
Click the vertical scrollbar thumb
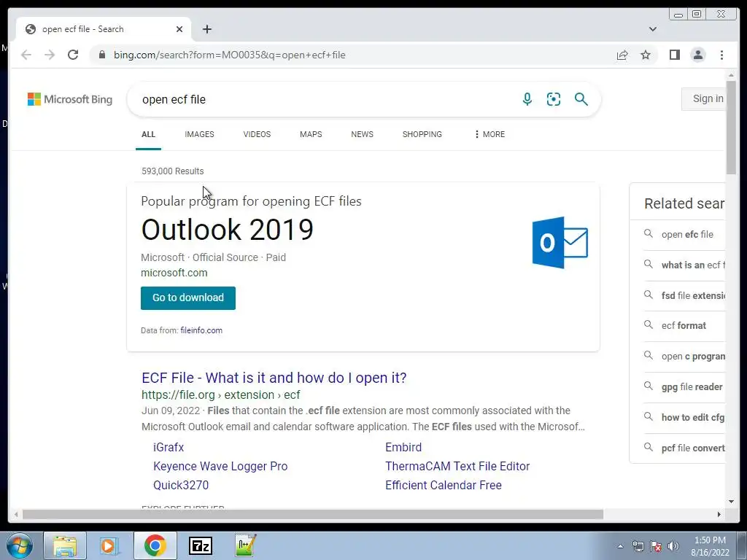(731, 128)
